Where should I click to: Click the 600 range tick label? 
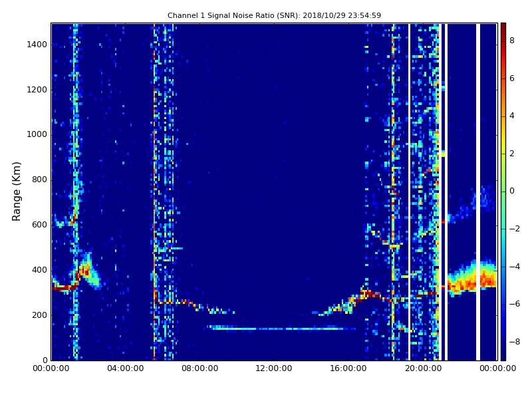[39, 225]
